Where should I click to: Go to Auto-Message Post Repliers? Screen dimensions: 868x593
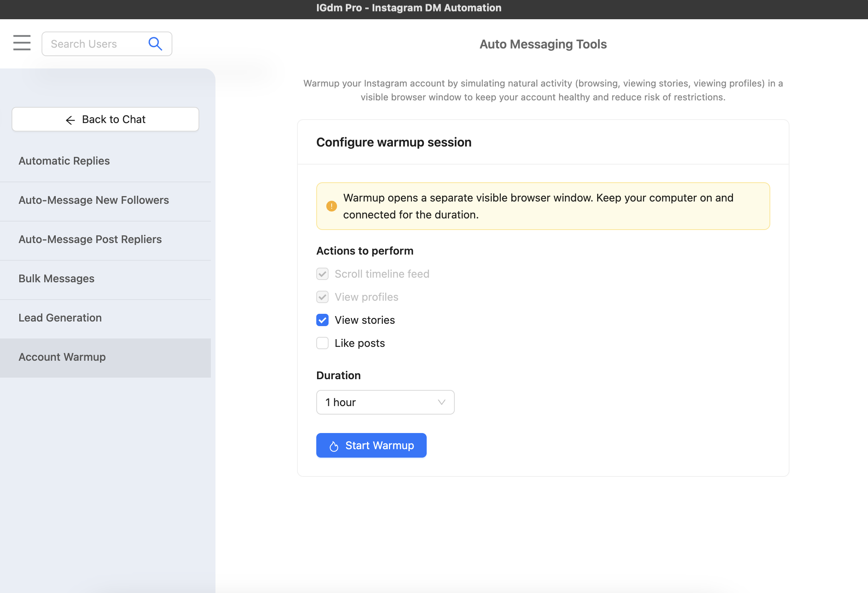pos(90,239)
